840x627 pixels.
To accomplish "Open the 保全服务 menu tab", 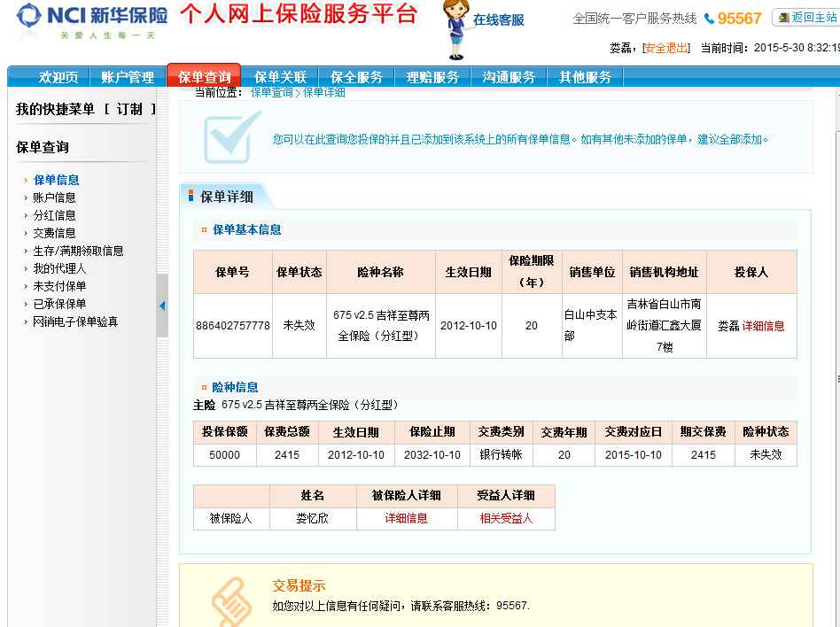I will [356, 77].
